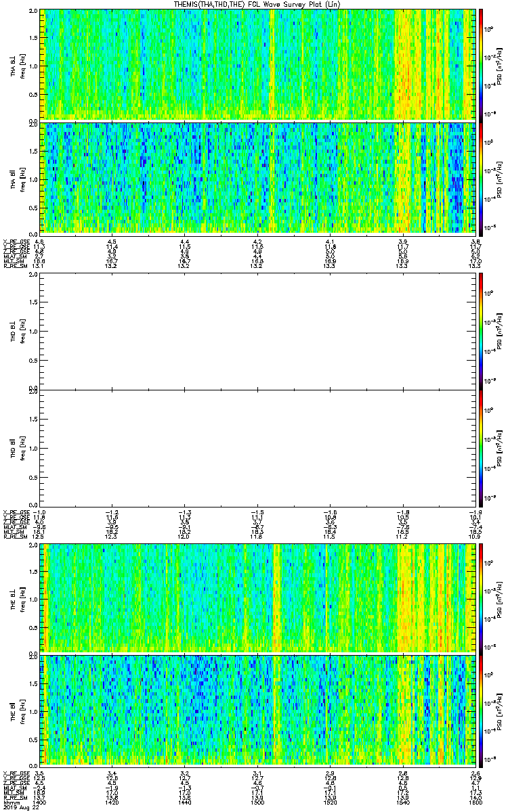Screen dimensions: 508x812
Task: Click the 1420 time tick label
Action: coord(112,803)
